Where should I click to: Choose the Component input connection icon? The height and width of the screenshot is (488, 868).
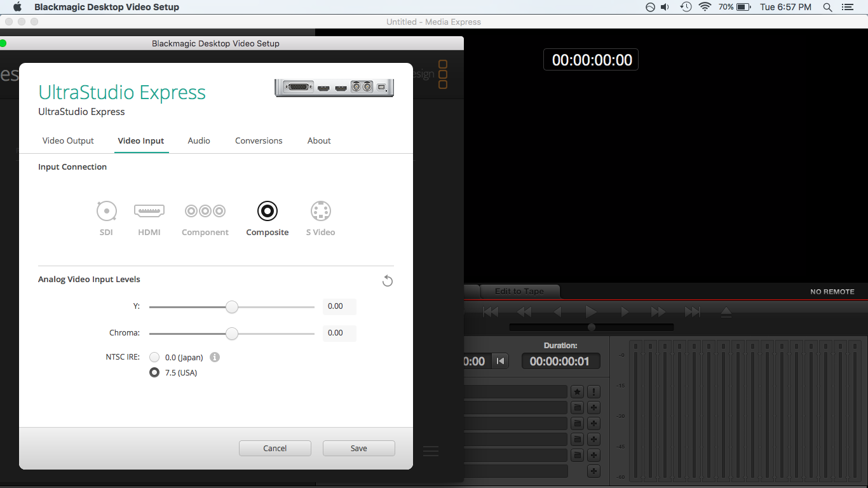[205, 211]
